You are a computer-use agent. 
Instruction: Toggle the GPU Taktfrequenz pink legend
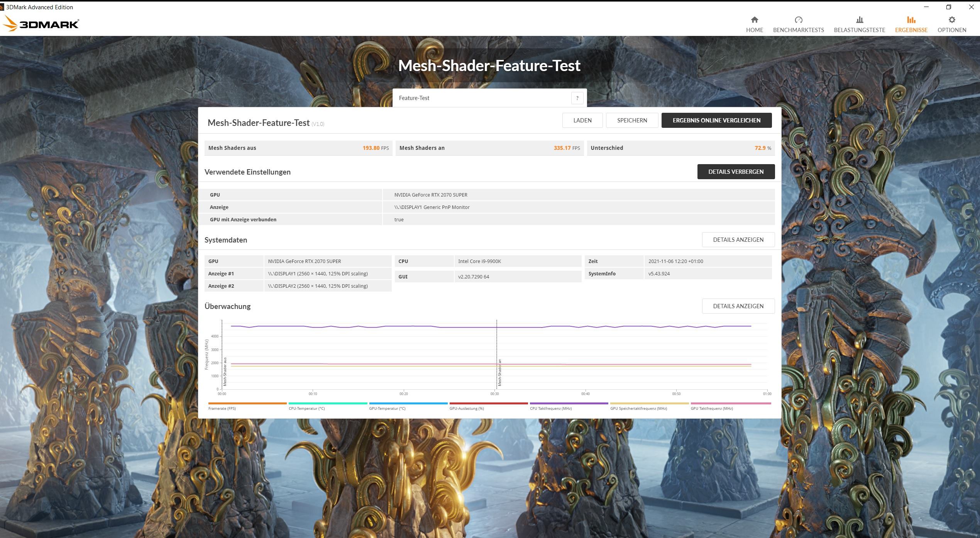coord(731,406)
